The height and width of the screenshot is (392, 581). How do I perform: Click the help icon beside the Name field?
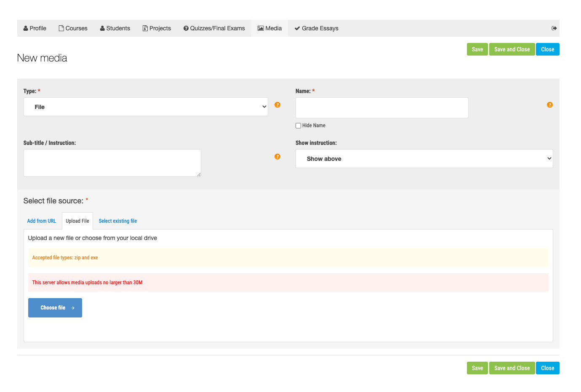coord(550,105)
